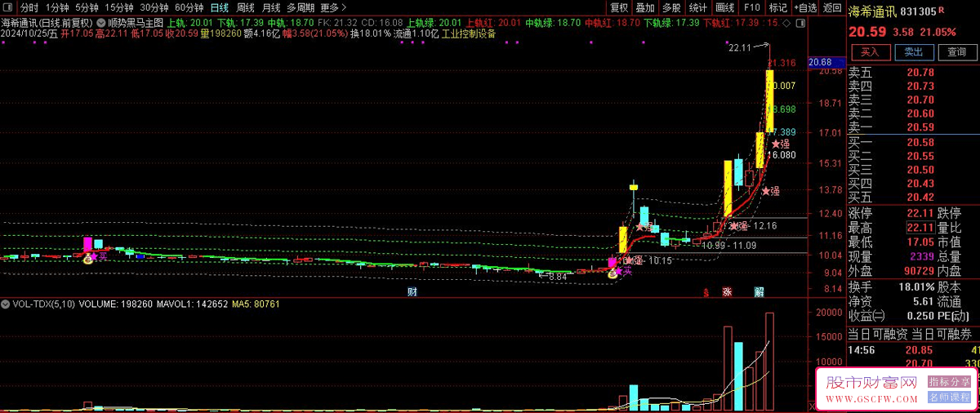Screen dimensions: 980x413
Task: Switch to 30分钟 period
Action: (154, 7)
